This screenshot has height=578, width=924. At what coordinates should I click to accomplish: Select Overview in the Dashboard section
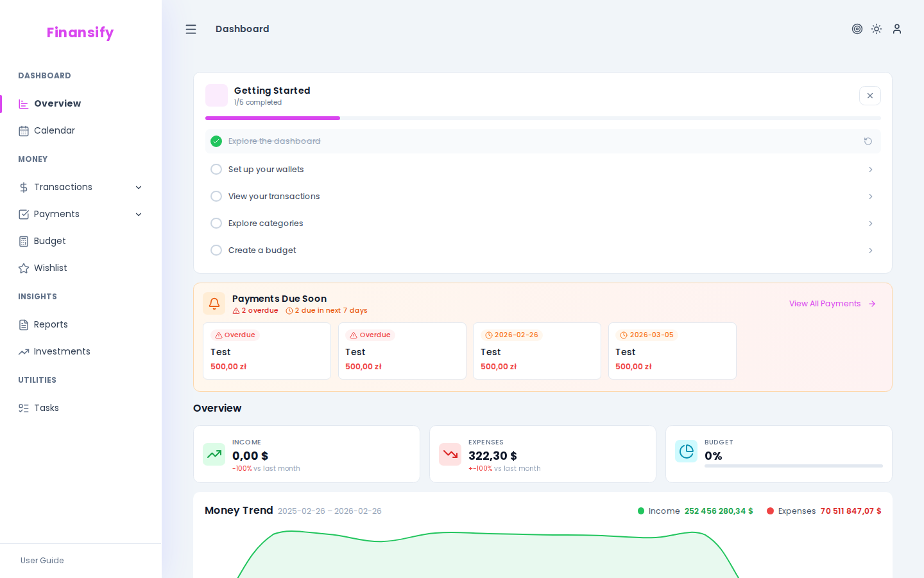coord(58,103)
